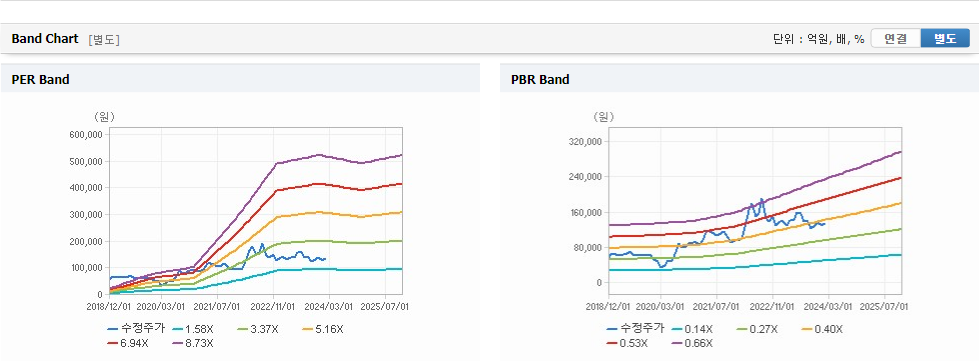Click 2018/12/01 on PER chart x-axis
This screenshot has height=361, width=979.
point(109,307)
